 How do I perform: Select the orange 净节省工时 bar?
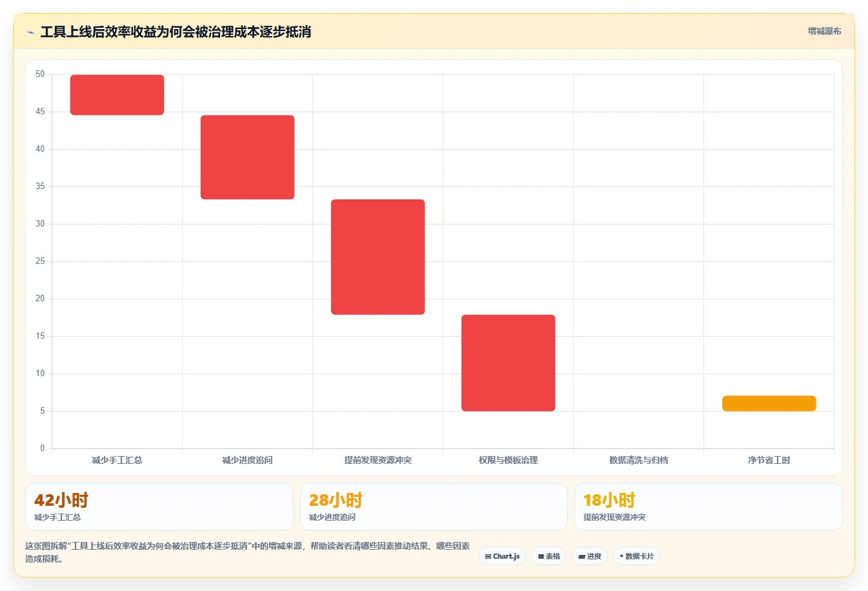769,403
